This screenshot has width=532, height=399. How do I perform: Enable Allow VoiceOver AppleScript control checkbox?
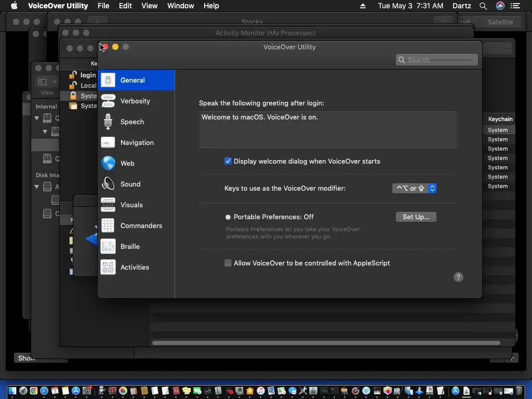tap(228, 263)
